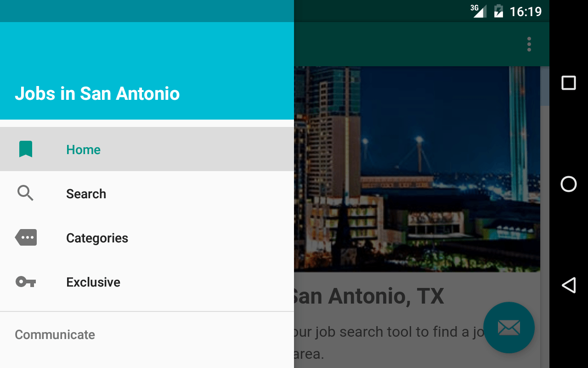The width and height of the screenshot is (588, 368).
Task: Tap the Android home circle button
Action: tap(569, 184)
